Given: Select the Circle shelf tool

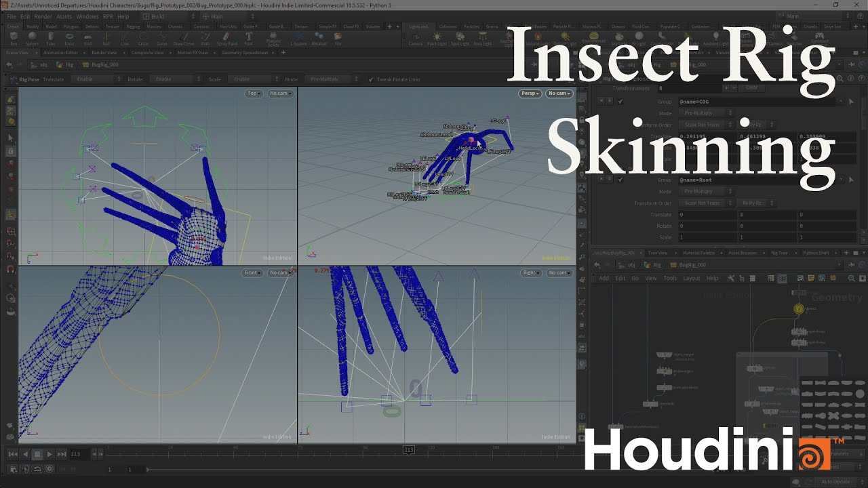Looking at the screenshot, I should [x=143, y=38].
